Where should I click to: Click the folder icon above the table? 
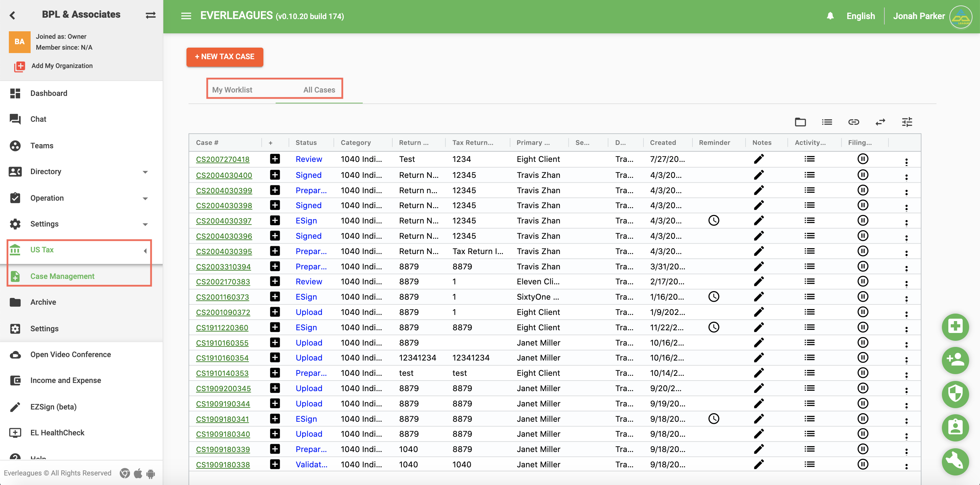(800, 122)
